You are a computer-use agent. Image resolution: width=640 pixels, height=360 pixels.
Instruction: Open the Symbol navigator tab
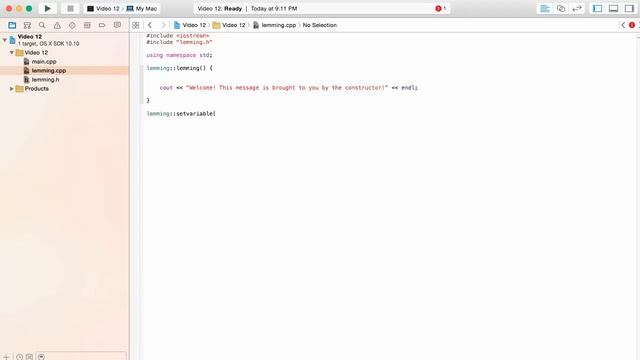pyautogui.click(x=27, y=25)
